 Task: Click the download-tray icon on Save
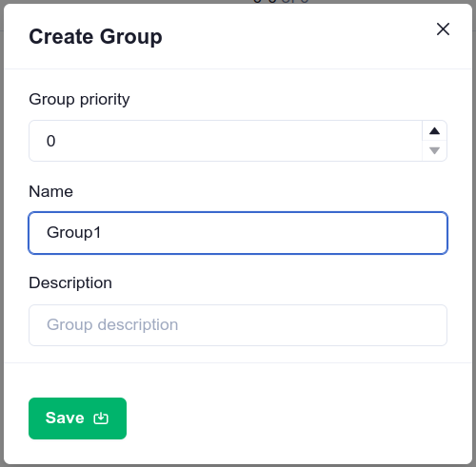click(x=101, y=418)
